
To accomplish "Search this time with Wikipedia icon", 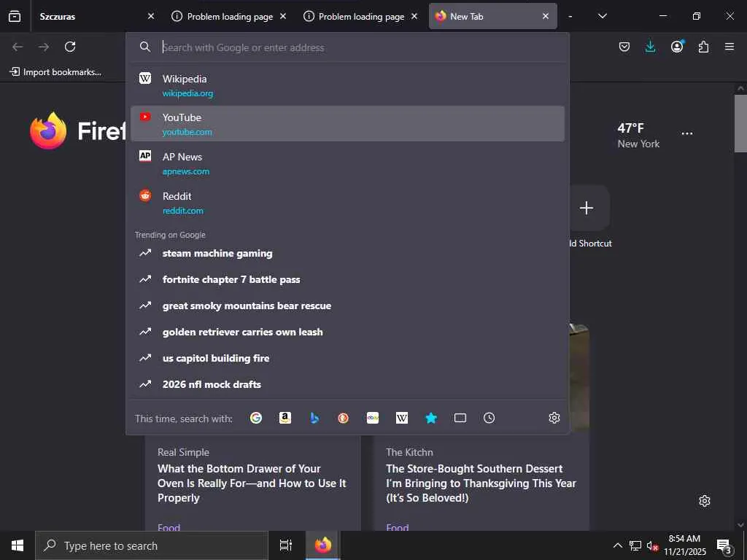I will pos(402,418).
